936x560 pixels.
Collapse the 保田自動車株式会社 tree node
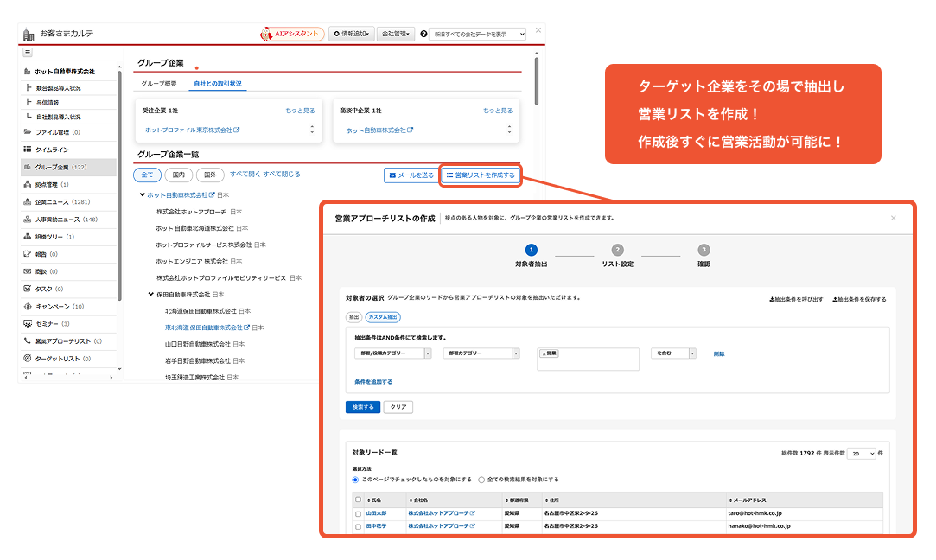[x=151, y=295]
